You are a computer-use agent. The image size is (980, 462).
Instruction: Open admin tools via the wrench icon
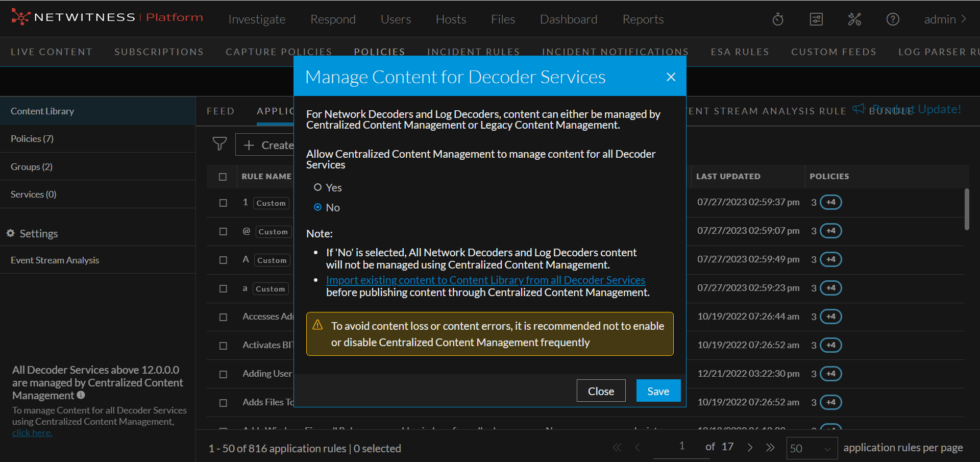pyautogui.click(x=854, y=19)
